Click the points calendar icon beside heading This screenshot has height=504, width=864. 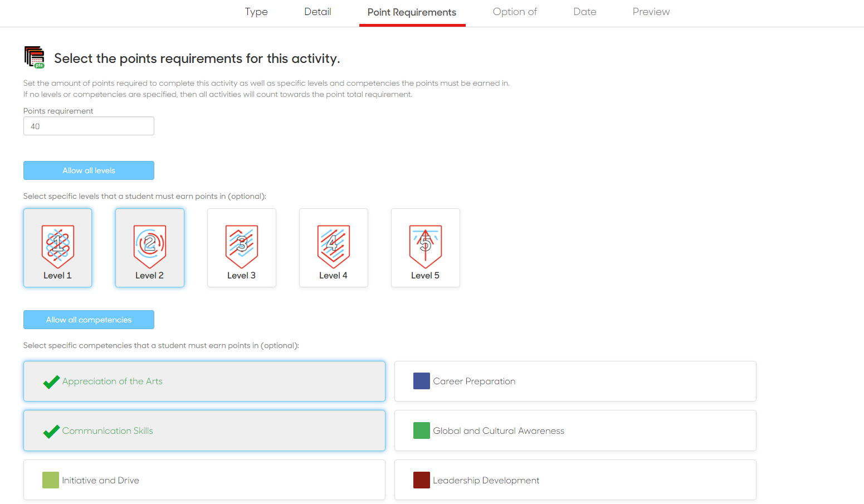click(35, 57)
